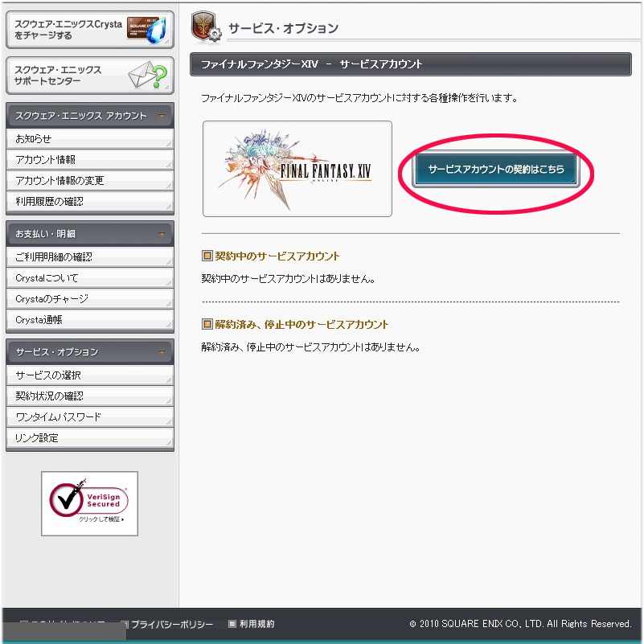Click the 利用規約 footer link
The width and height of the screenshot is (644, 644).
point(256,624)
